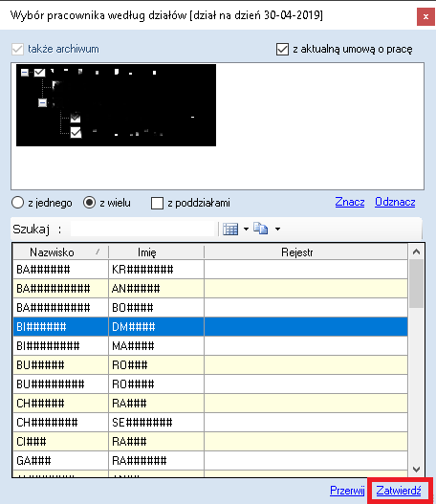Click the 'Odznacz' link
Image resolution: width=436 pixels, height=504 pixels.
click(x=395, y=202)
